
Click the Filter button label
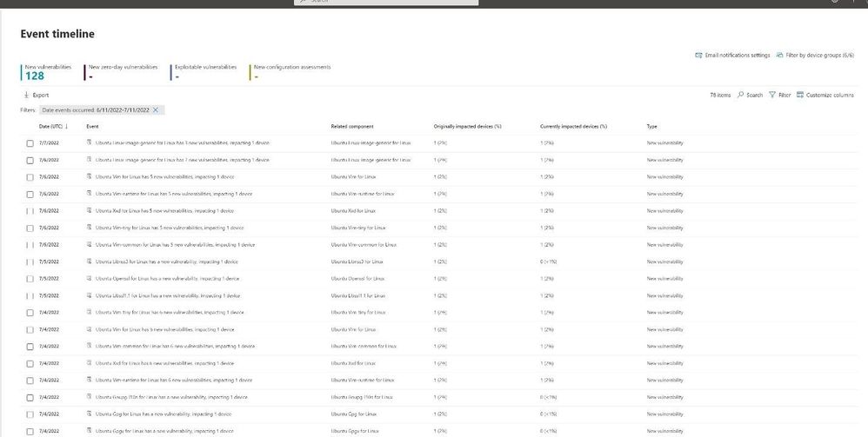pyautogui.click(x=785, y=96)
